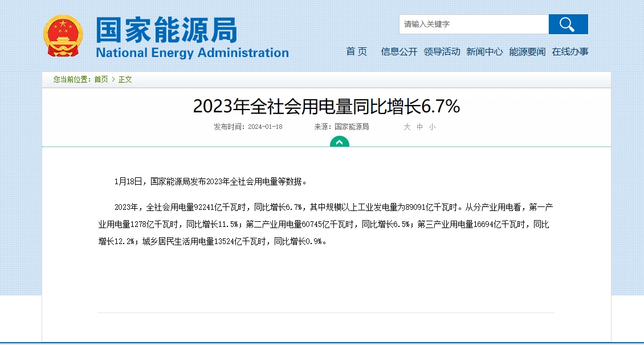
Task: Click the national emblem logo
Action: tap(63, 36)
